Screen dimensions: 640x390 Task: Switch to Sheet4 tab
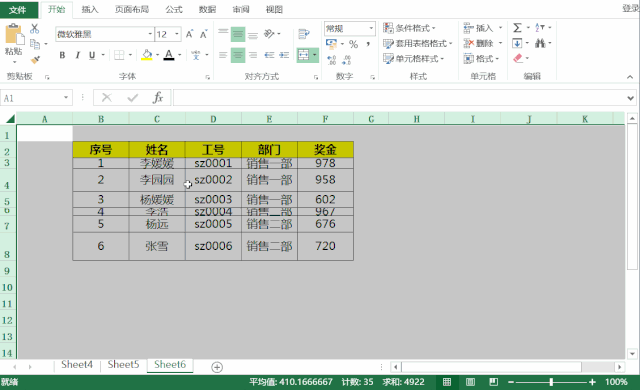tap(77, 364)
